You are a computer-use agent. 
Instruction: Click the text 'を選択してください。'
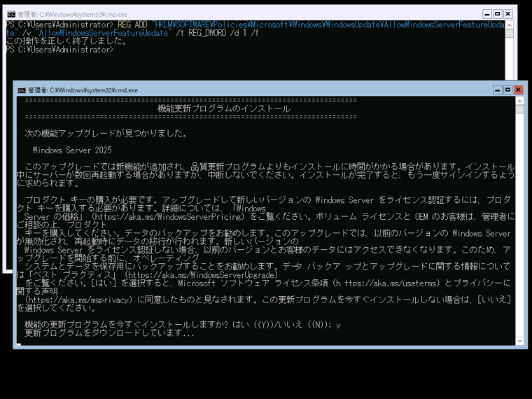tap(56, 308)
